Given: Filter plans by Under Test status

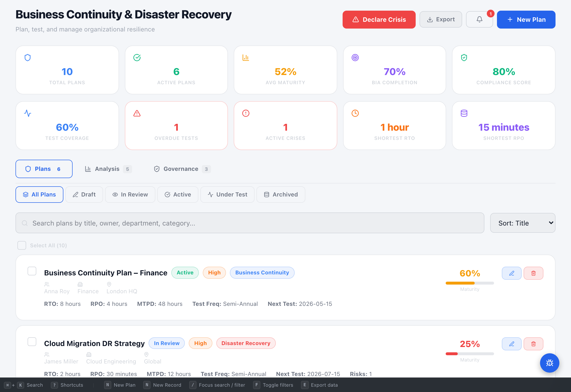Looking at the screenshot, I should pos(227,194).
